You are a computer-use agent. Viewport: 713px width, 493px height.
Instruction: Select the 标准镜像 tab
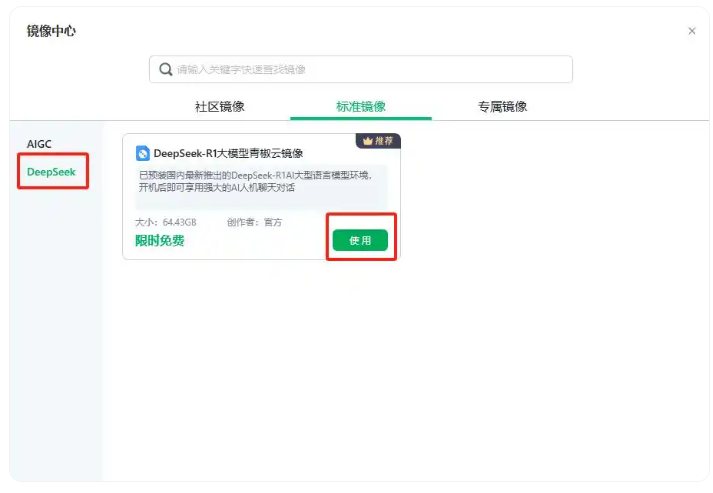(361, 107)
